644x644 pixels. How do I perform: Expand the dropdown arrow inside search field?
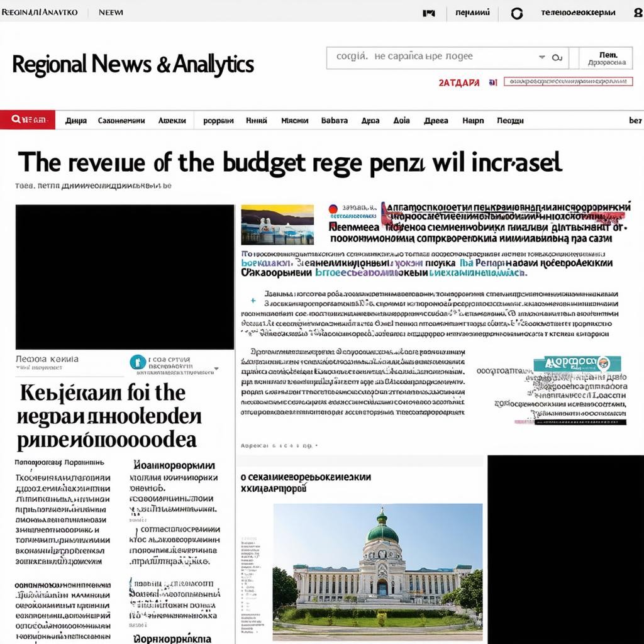[541, 57]
